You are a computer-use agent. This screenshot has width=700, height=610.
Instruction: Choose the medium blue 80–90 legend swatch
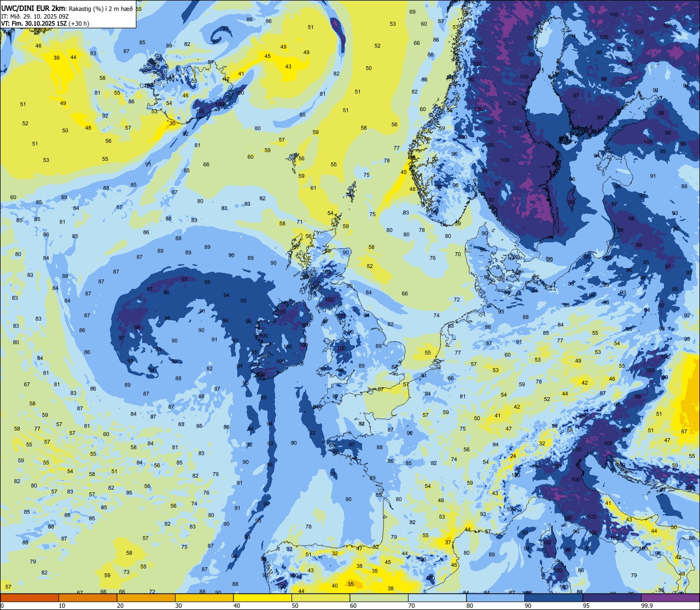[495, 597]
